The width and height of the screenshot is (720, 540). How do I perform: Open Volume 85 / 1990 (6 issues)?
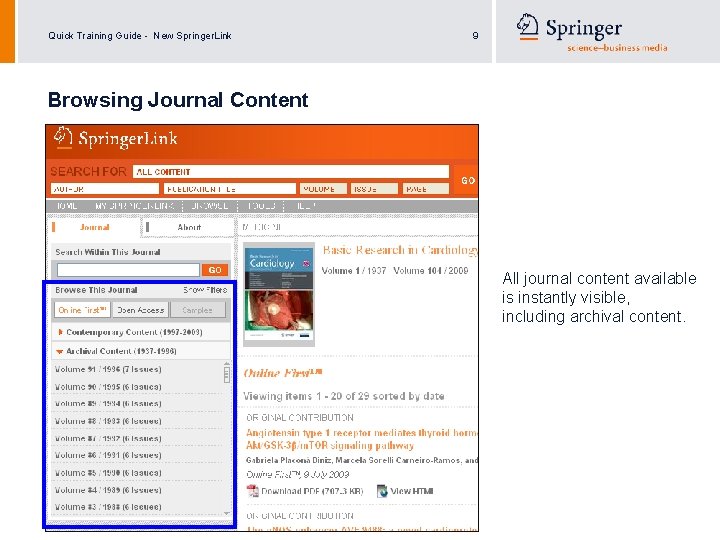(x=108, y=472)
